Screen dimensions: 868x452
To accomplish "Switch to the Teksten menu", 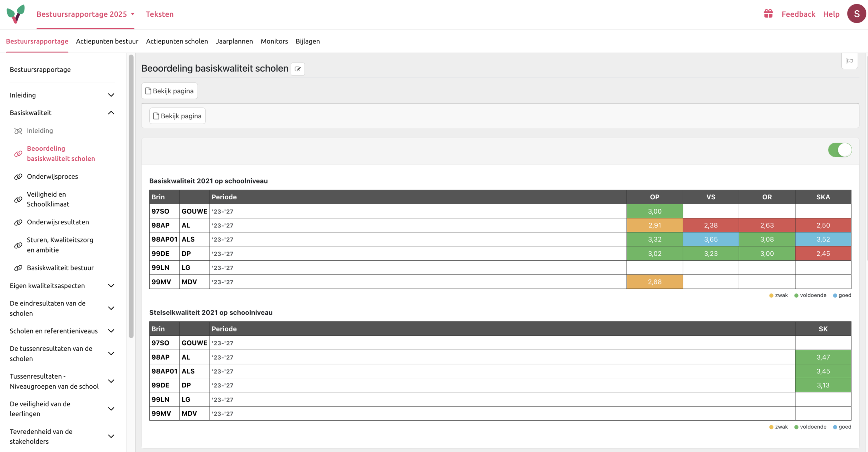I will click(x=159, y=14).
